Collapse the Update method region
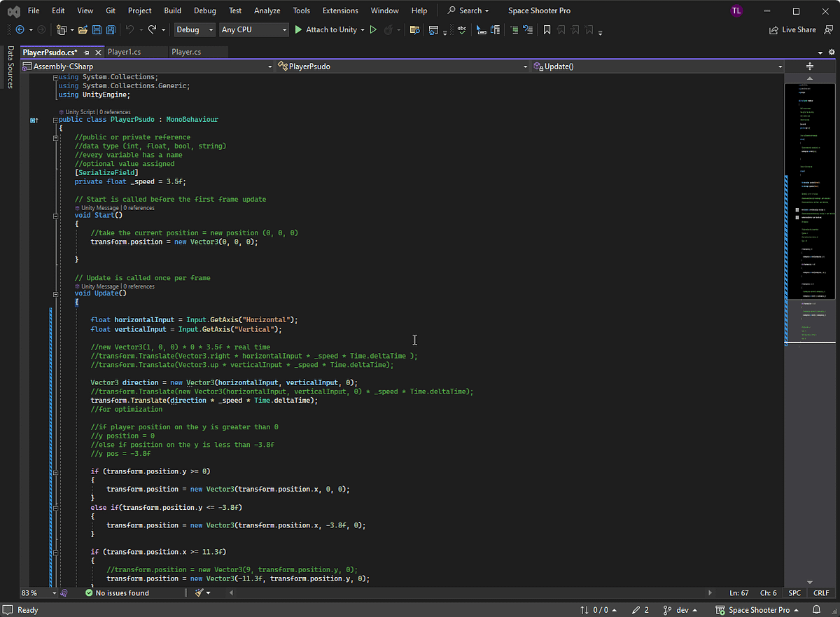This screenshot has width=840, height=617. [55, 294]
